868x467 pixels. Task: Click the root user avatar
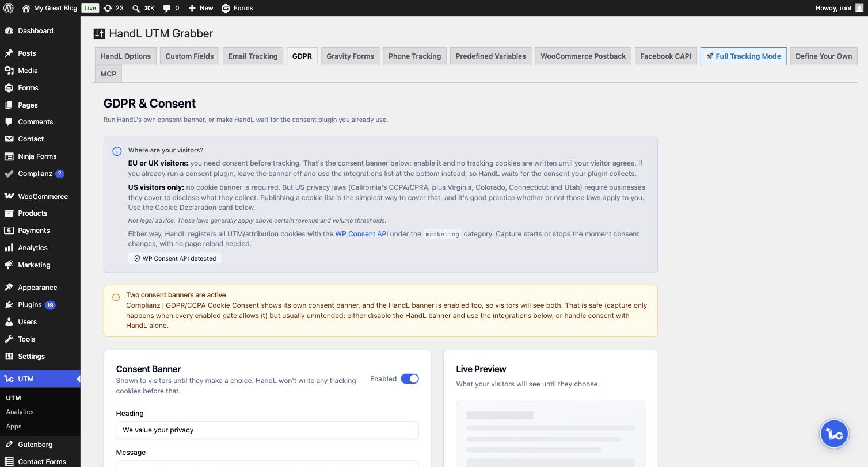(859, 8)
